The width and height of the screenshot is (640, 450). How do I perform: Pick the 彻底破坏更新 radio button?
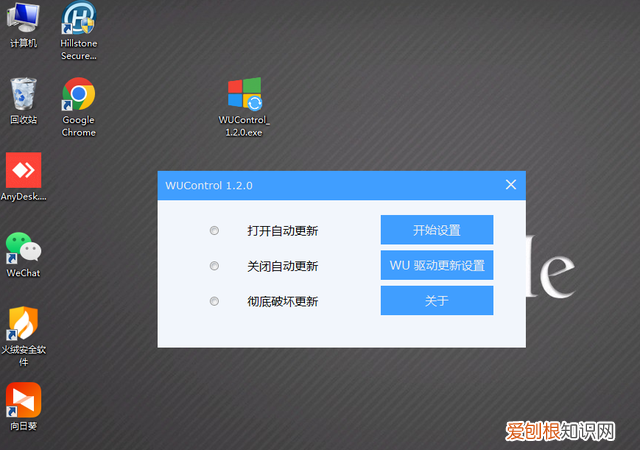click(214, 301)
